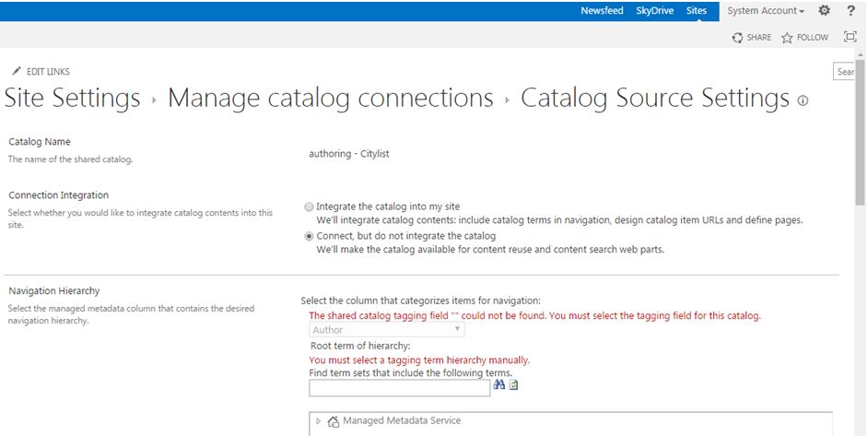Click the info icon beside page title

(803, 101)
